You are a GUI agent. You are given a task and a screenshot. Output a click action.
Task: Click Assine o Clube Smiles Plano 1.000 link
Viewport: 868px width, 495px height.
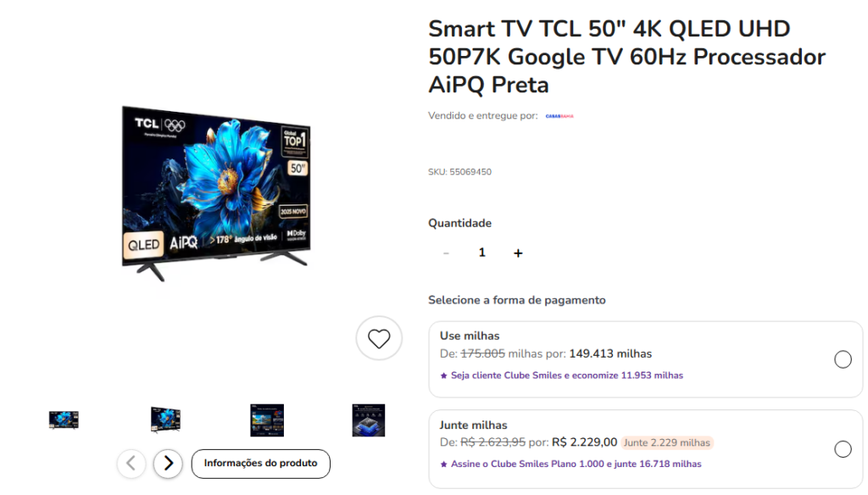tap(576, 464)
